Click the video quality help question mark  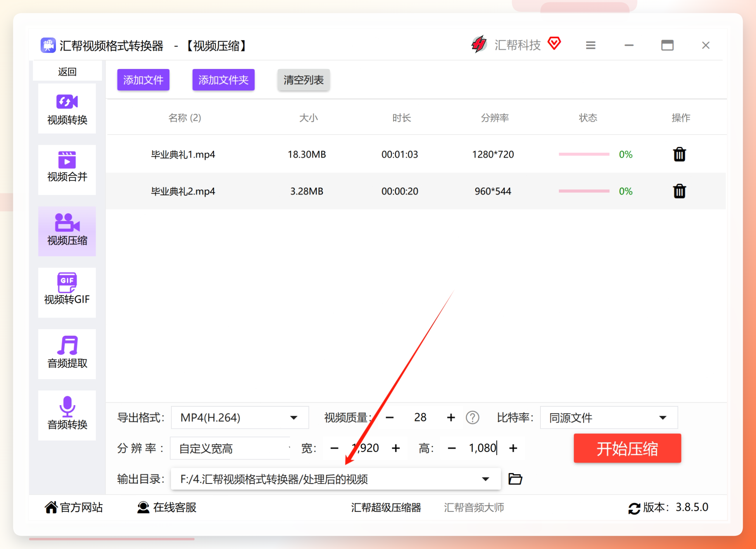point(472,418)
